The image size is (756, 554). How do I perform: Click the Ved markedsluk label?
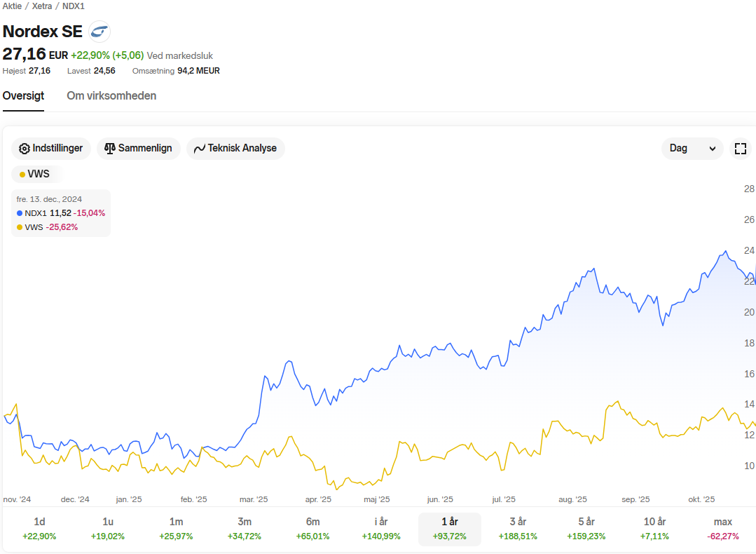pos(180,56)
